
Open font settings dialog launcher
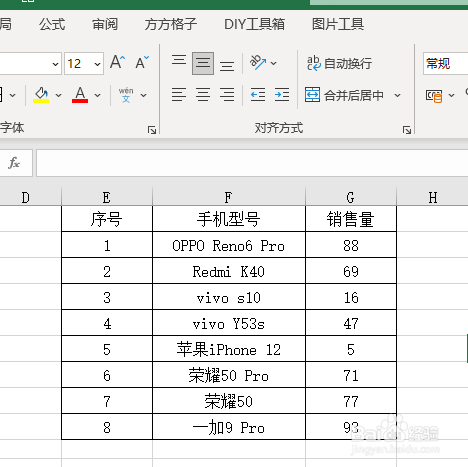coord(152,130)
